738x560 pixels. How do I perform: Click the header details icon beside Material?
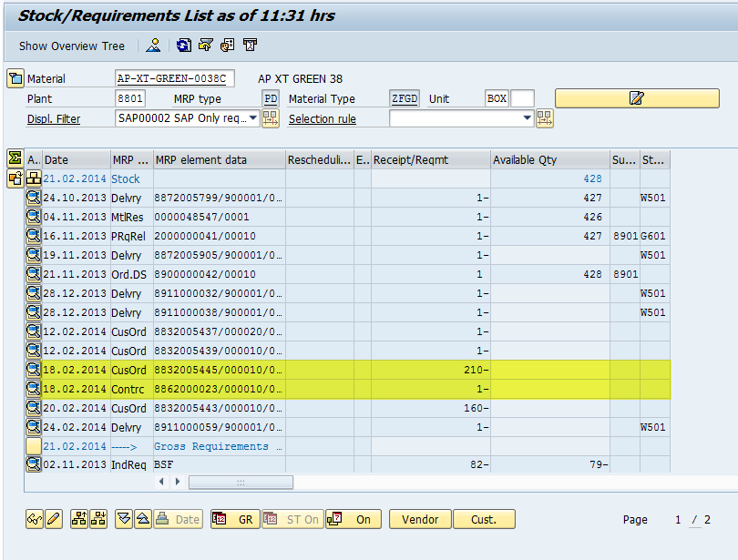coord(15,78)
